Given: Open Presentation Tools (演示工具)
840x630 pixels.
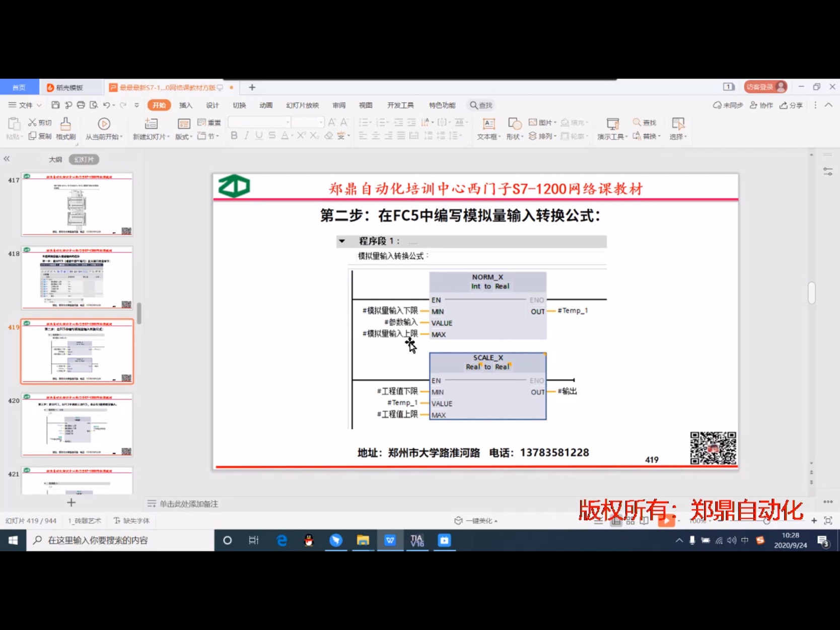Looking at the screenshot, I should tap(612, 129).
